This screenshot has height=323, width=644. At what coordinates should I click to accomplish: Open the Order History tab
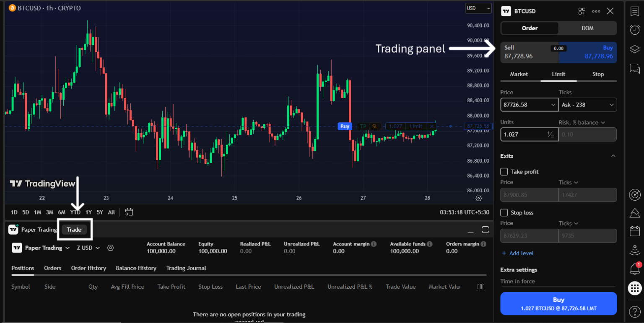[88, 268]
